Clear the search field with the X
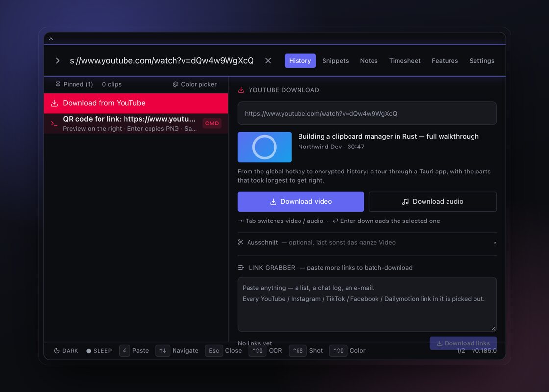 [268, 61]
